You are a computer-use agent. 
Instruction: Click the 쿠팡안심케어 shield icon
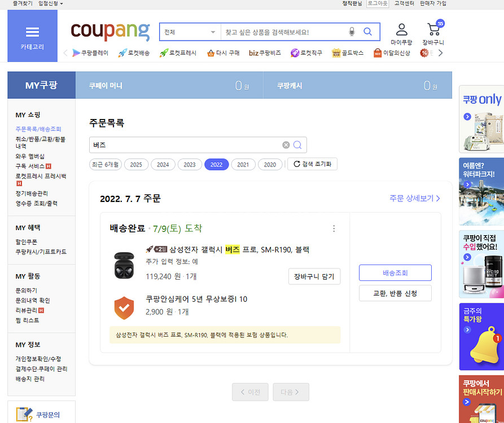point(124,308)
